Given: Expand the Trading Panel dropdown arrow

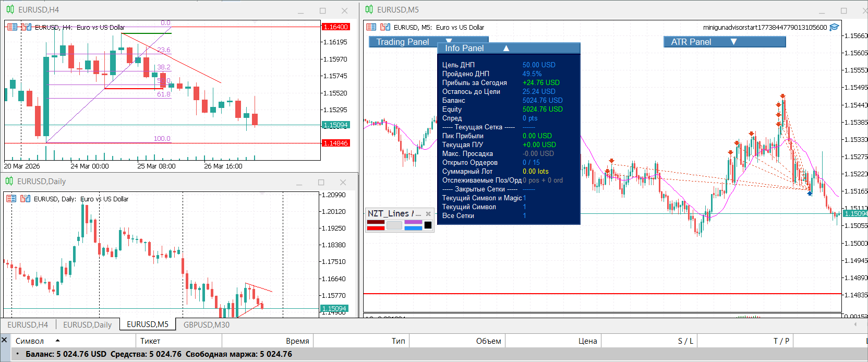Looking at the screenshot, I should pos(449,41).
